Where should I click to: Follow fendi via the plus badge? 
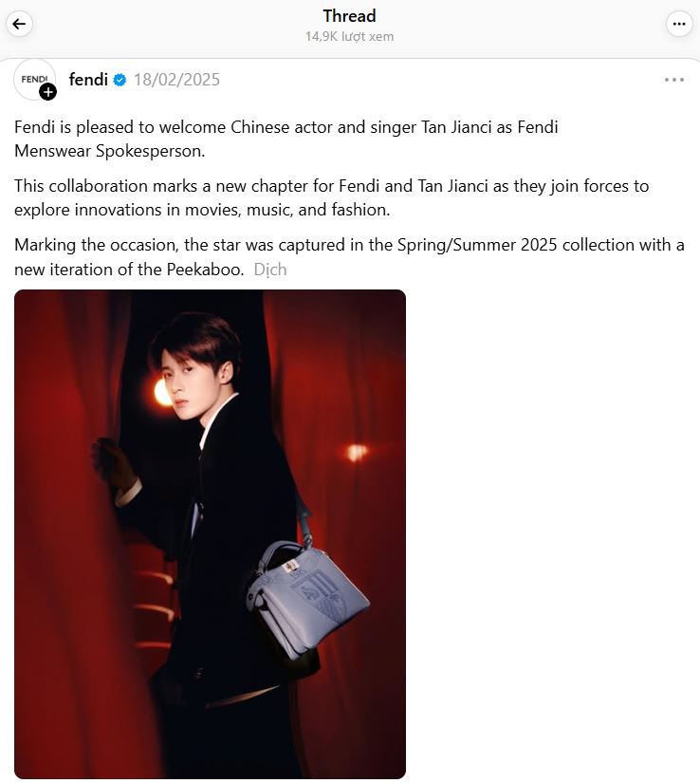click(47, 92)
